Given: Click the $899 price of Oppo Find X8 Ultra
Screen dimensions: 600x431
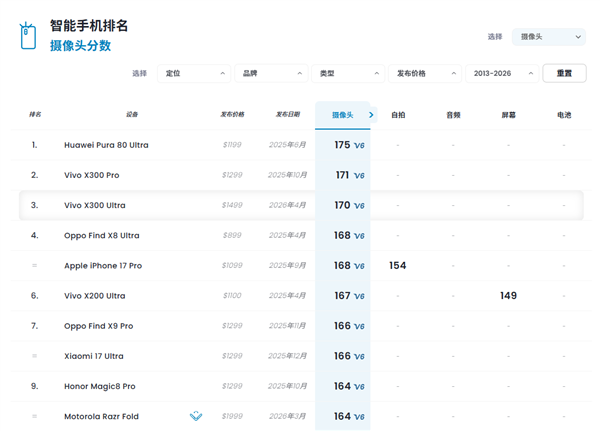Looking at the screenshot, I should pyautogui.click(x=232, y=235).
